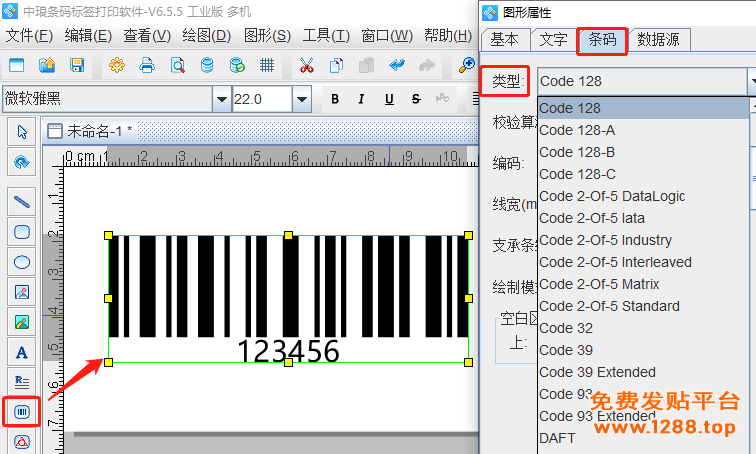Image resolution: width=756 pixels, height=454 pixels.
Task: Save the document with the floppy icon
Action: point(77,65)
